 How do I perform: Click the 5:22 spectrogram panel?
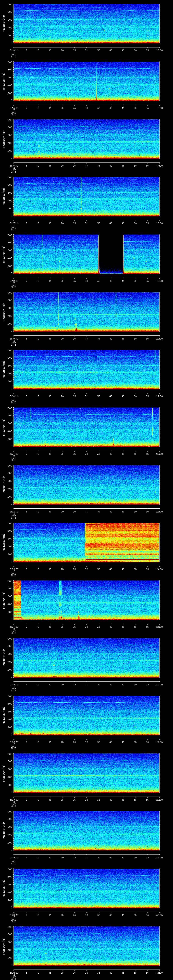coord(86,485)
